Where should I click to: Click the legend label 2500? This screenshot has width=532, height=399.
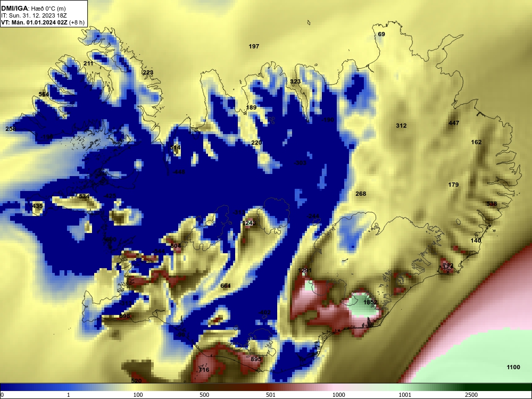[x=471, y=395]
